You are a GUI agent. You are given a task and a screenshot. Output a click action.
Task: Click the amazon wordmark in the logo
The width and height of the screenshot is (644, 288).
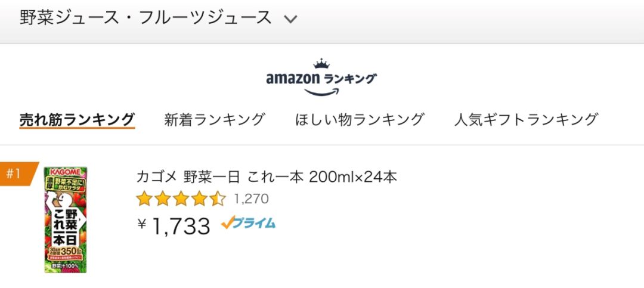293,78
